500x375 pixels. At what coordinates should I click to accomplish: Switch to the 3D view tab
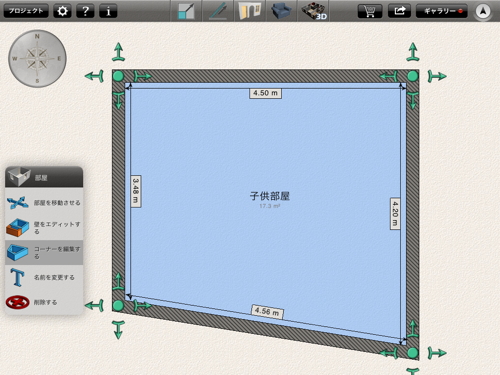(x=313, y=11)
